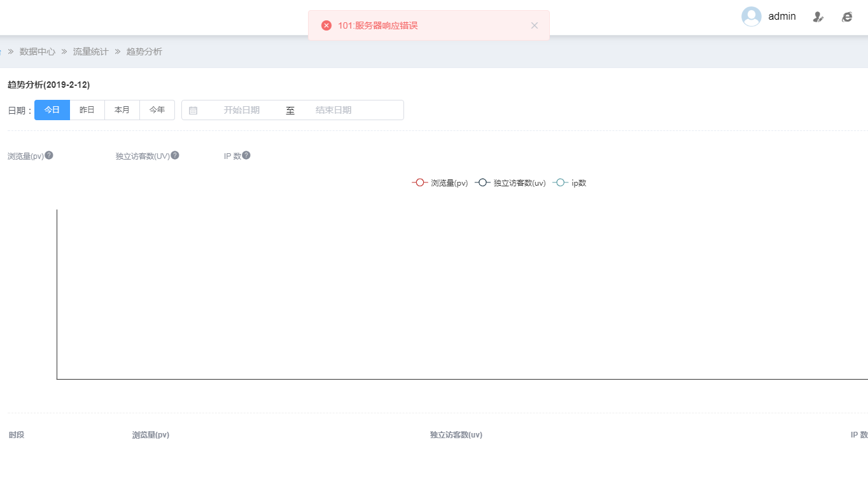Screen dimensions: 868x489
Task: Click the Internet Explorer icon in header
Action: (847, 17)
